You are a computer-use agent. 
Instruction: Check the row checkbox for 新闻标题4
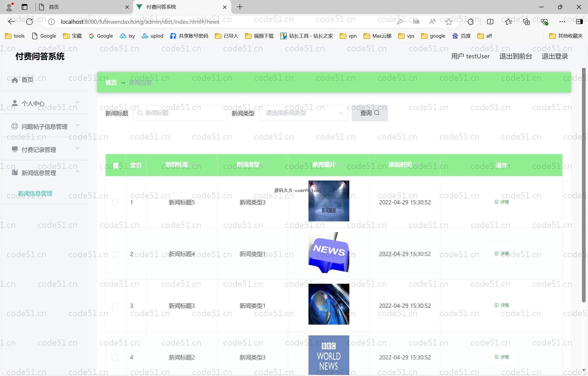click(x=115, y=254)
